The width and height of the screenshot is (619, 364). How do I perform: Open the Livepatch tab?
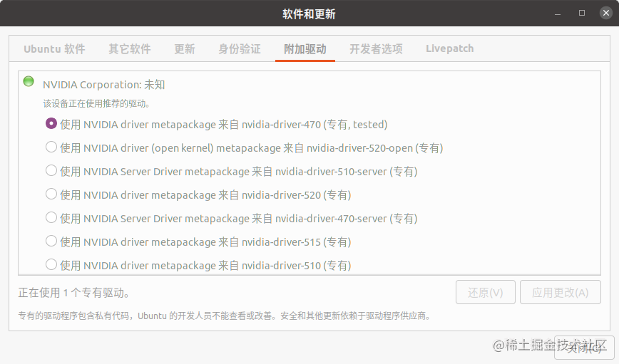click(450, 49)
